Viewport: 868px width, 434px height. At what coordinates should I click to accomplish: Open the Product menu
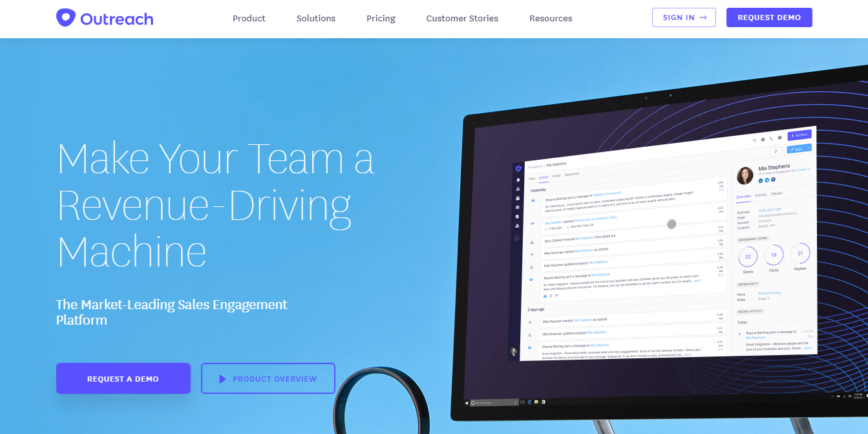click(x=249, y=18)
